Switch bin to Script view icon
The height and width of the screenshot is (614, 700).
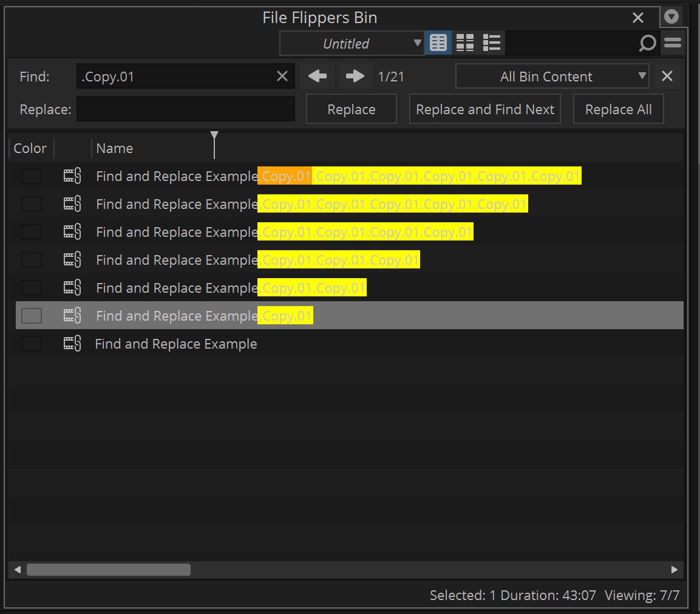pyautogui.click(x=492, y=43)
